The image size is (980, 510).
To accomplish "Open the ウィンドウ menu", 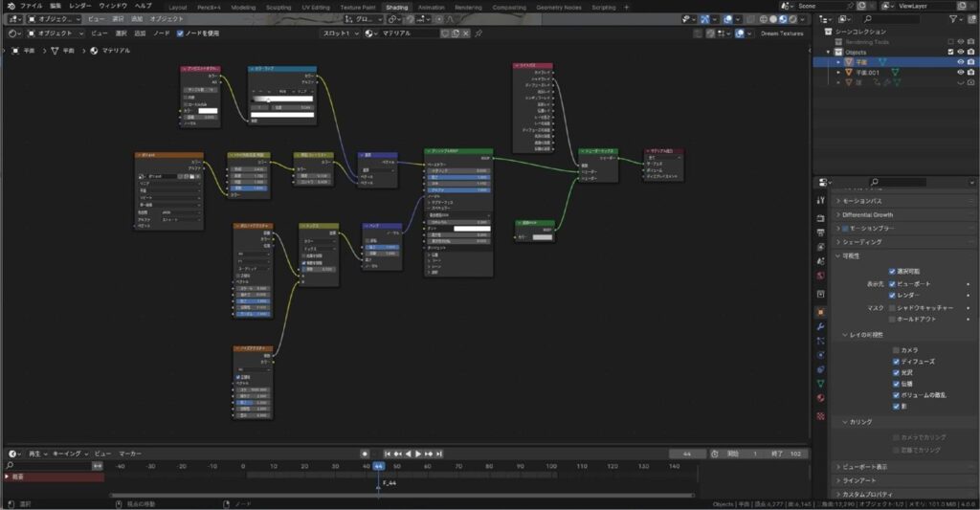I will [x=113, y=6].
